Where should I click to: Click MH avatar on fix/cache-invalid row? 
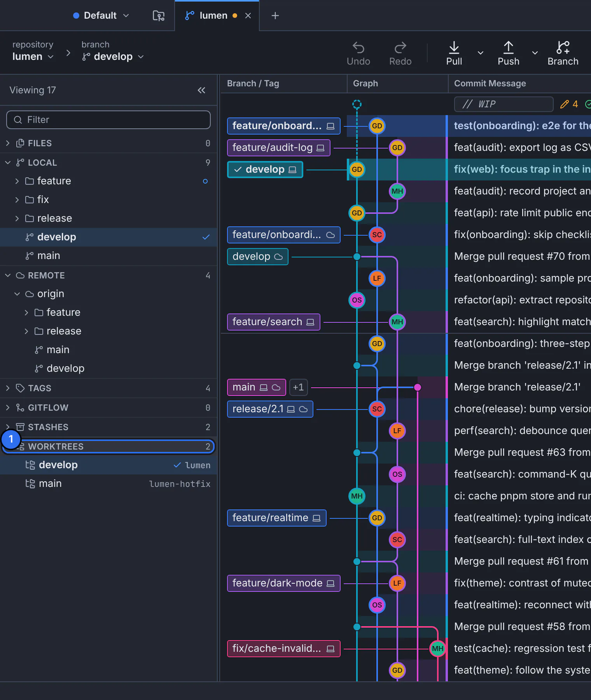437,649
